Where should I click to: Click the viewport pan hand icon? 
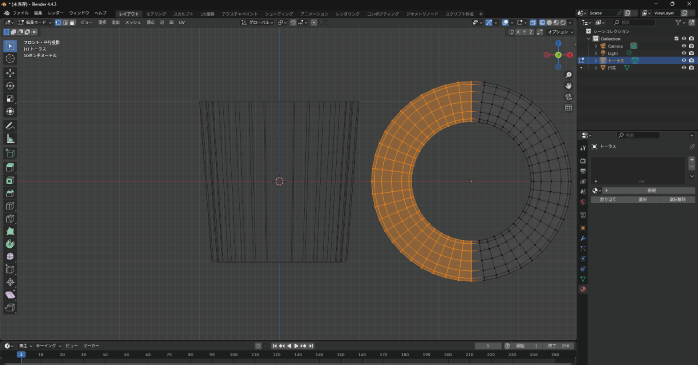coord(568,86)
